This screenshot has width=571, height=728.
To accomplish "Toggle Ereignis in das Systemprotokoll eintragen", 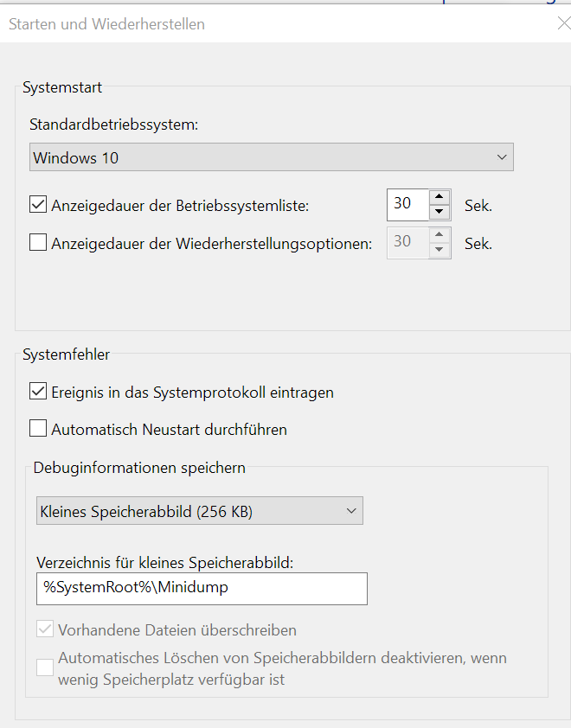I will [38, 392].
